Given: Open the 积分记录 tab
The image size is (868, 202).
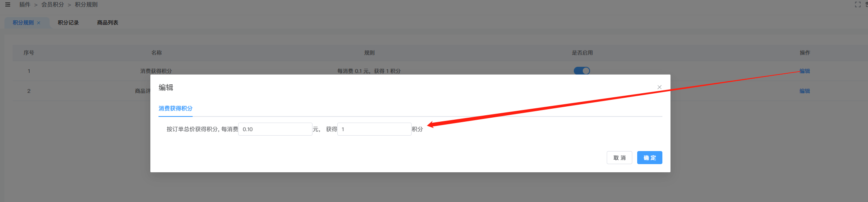Looking at the screenshot, I should 68,23.
